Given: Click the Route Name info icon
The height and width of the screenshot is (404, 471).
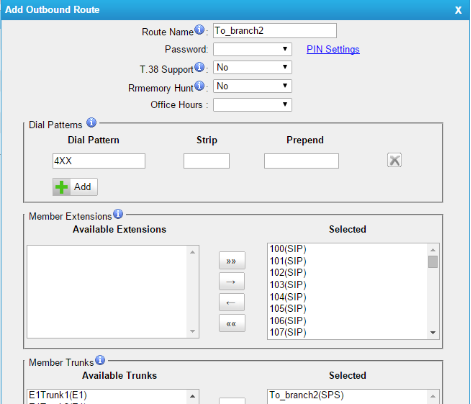Looking at the screenshot, I should [x=199, y=30].
